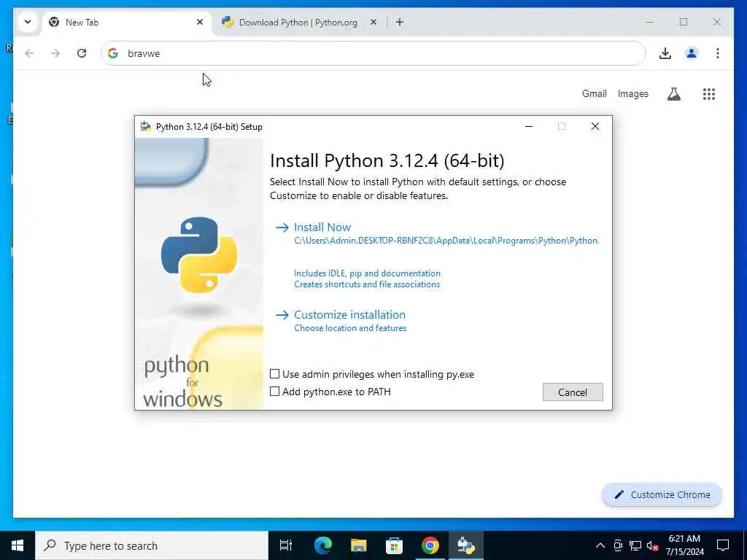This screenshot has width=747, height=560.
Task: Focus the address bar containing bravwe
Action: coord(373,53)
